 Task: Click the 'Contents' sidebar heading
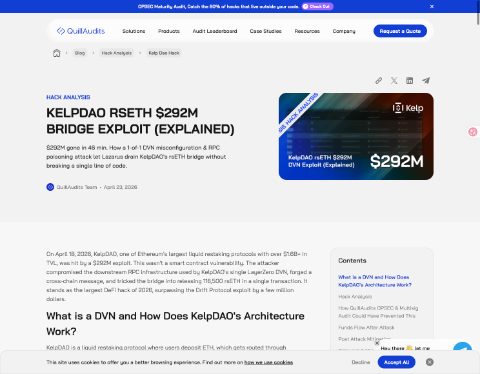pos(352,260)
